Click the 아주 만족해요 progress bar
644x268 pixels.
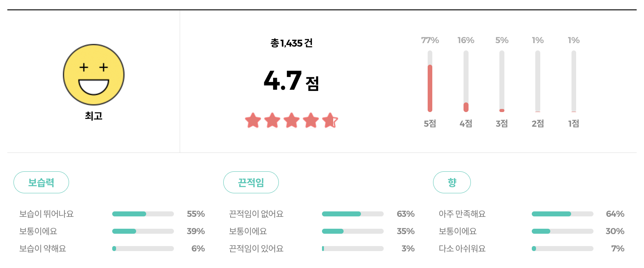point(562,214)
